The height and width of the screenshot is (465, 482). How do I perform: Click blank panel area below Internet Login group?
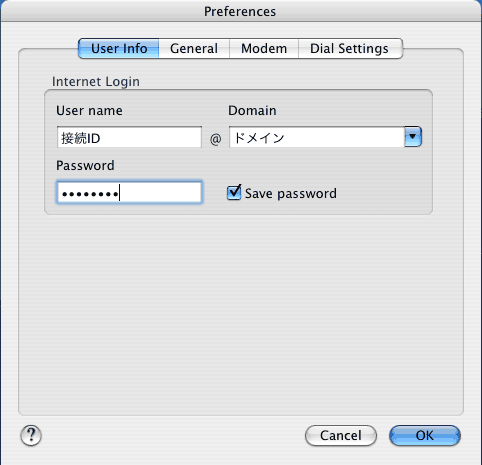[241, 313]
